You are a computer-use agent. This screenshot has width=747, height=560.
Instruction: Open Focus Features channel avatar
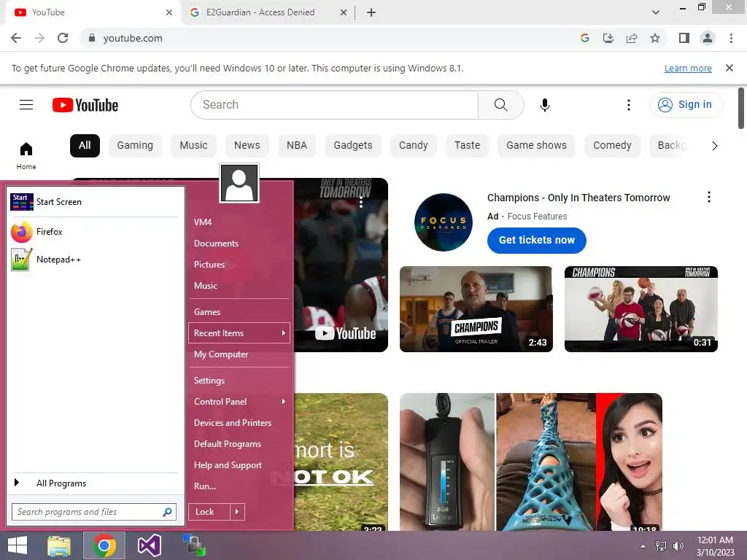click(443, 222)
